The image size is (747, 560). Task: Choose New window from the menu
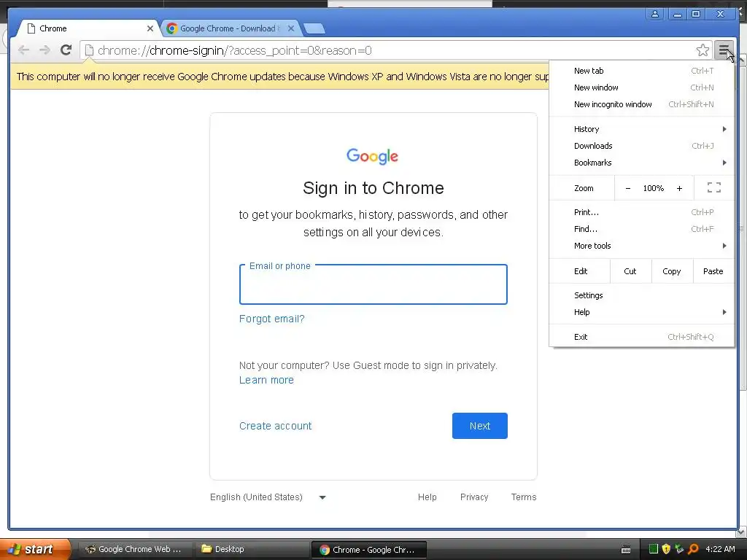pyautogui.click(x=641, y=87)
